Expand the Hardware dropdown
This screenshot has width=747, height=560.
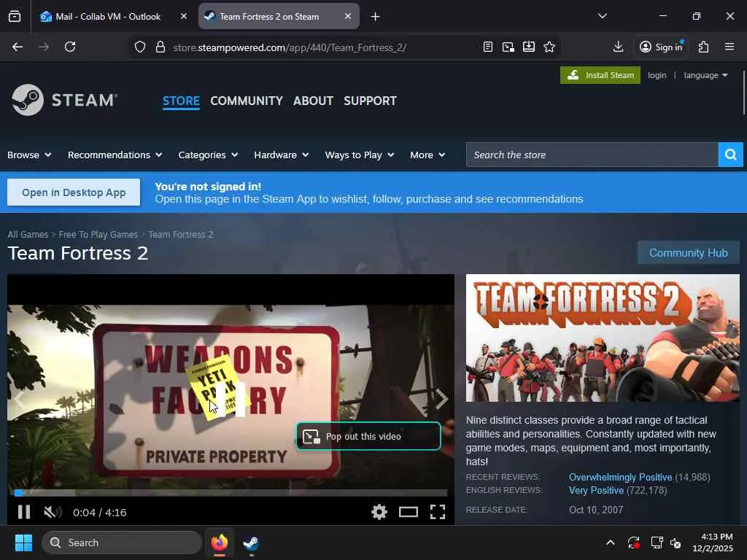point(282,155)
